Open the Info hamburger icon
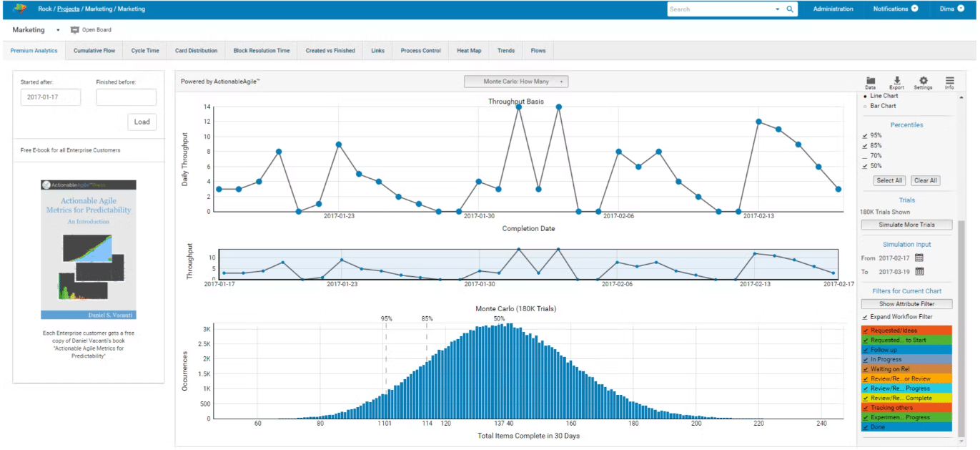Screen dimensions: 980x450 coord(949,80)
